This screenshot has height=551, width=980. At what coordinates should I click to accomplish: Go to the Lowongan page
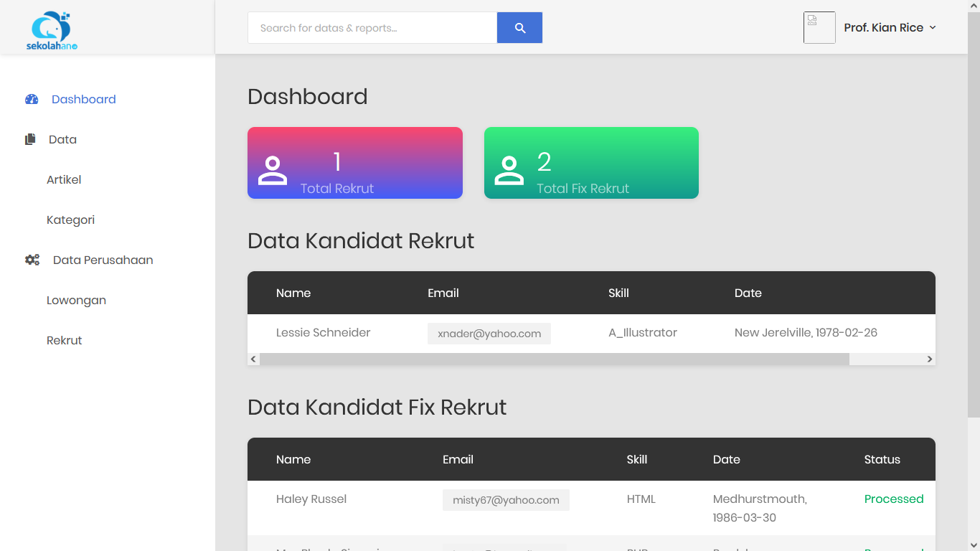click(76, 301)
